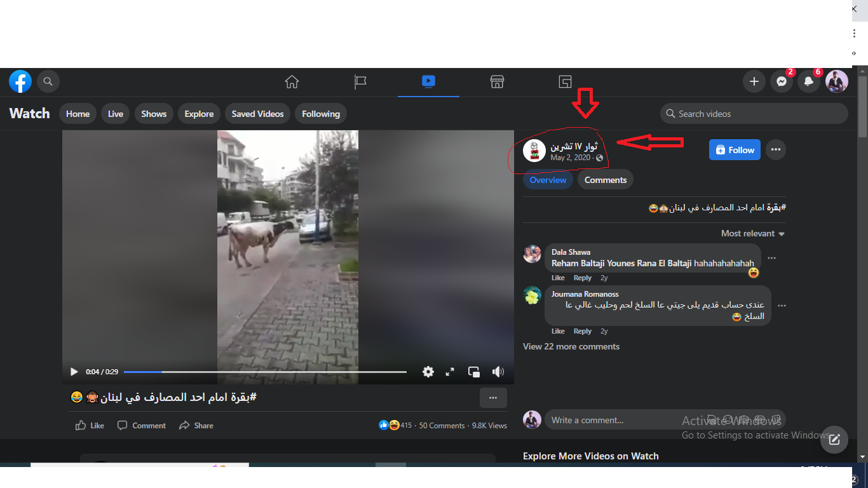The image size is (868, 488).
Task: Open the Marketplace storefront icon
Action: click(497, 81)
